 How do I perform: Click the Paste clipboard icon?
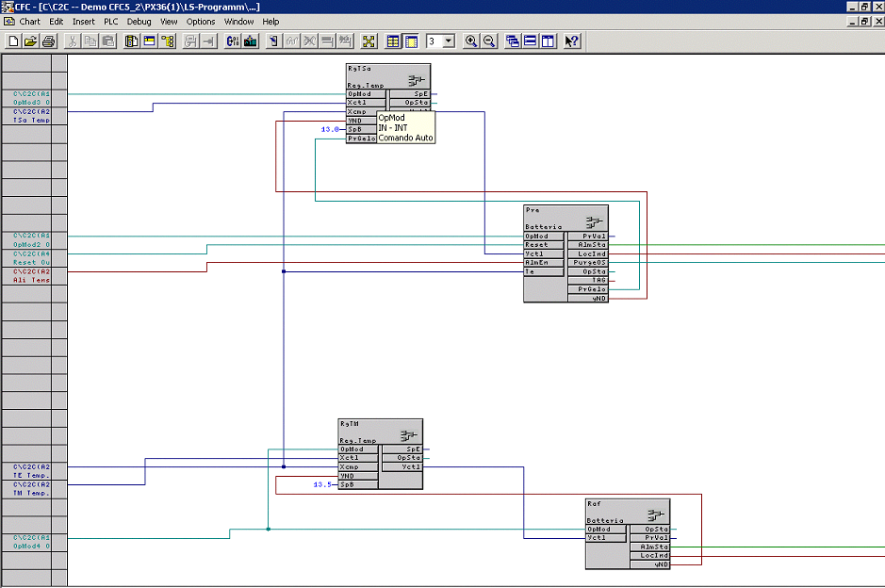tap(108, 41)
